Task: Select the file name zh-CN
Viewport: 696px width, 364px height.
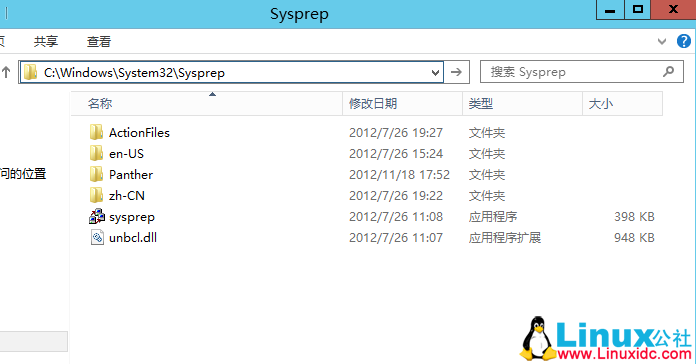Action: (x=127, y=195)
